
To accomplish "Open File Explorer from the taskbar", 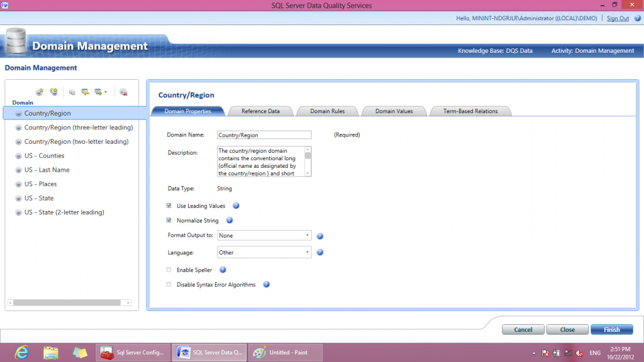I will (51, 353).
